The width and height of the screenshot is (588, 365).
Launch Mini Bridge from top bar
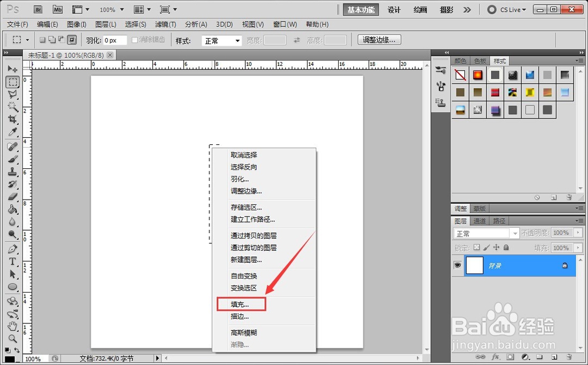tap(58, 9)
